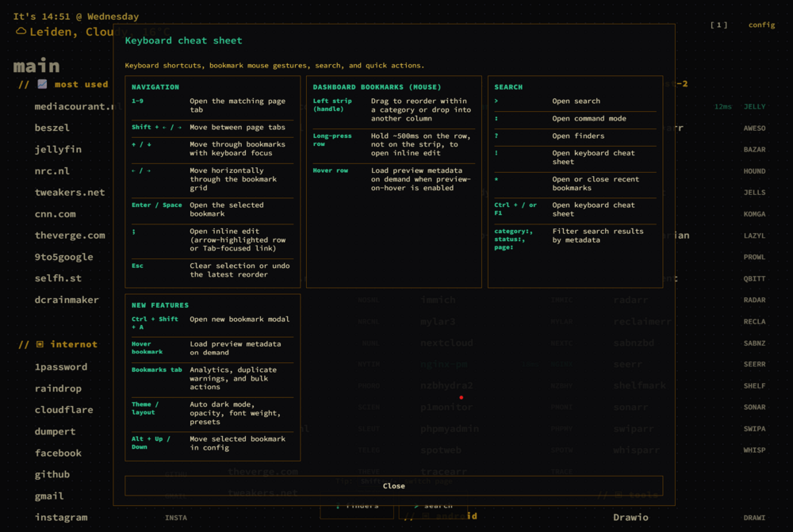Click the Keyboard cheat sheet title

click(184, 40)
